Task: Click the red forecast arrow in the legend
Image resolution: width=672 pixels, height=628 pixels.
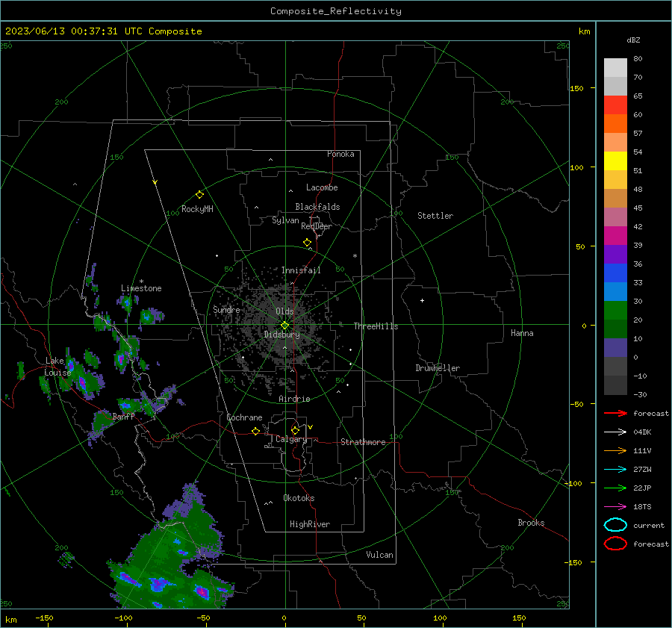Action: coord(615,413)
